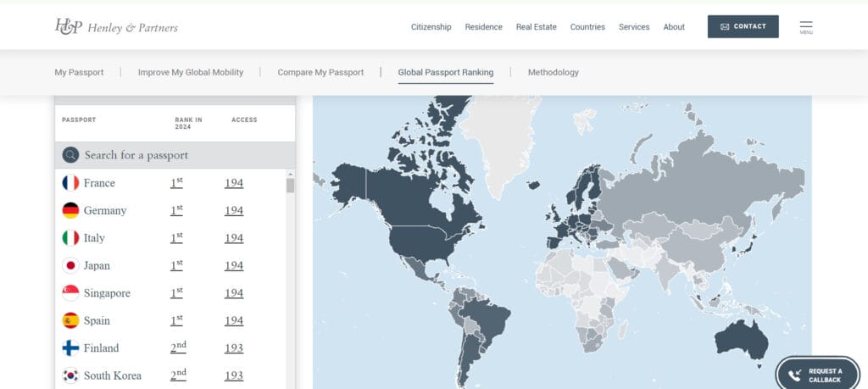This screenshot has width=868, height=389.
Task: Select Japan in the passport list
Action: (97, 265)
